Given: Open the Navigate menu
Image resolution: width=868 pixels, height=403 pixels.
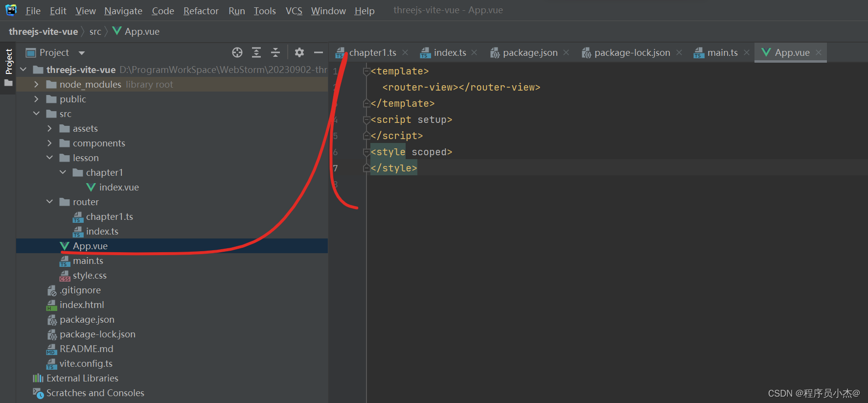Looking at the screenshot, I should coord(123,11).
